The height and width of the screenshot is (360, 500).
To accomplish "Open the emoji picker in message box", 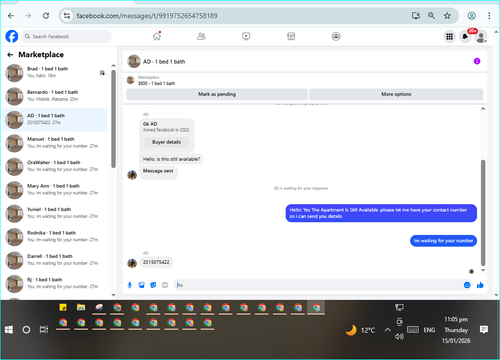I will [x=467, y=285].
